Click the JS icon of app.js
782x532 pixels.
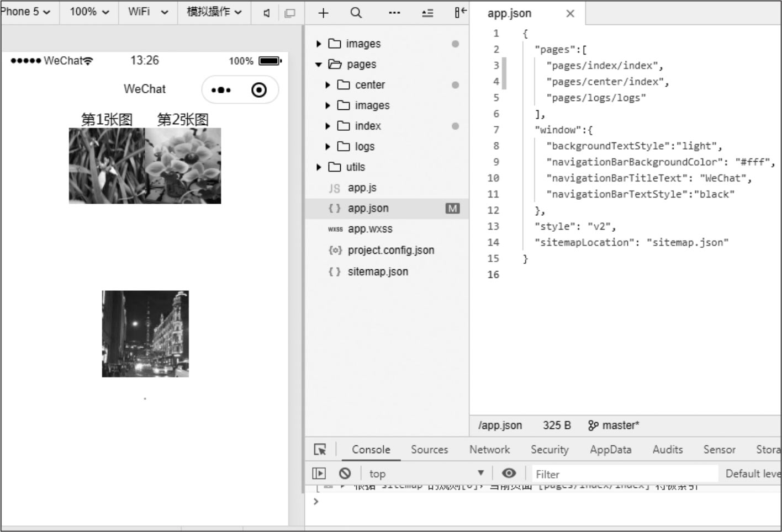point(334,188)
